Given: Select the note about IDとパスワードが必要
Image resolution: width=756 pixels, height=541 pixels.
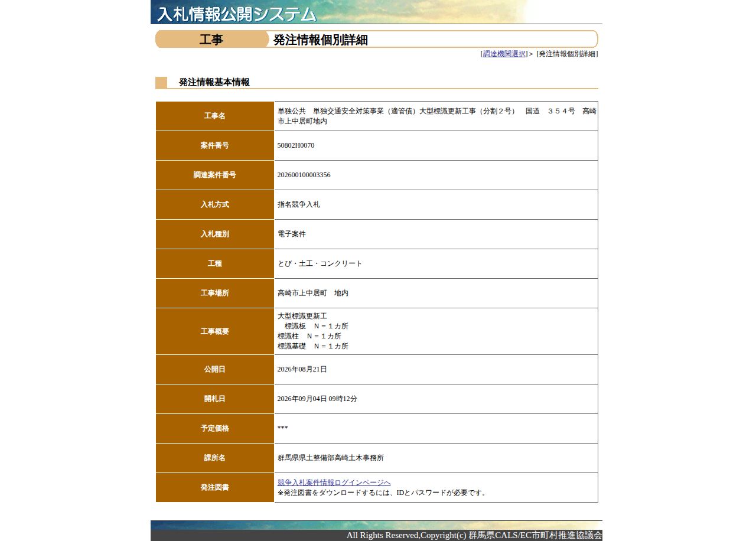Looking at the screenshot, I should click(383, 493).
